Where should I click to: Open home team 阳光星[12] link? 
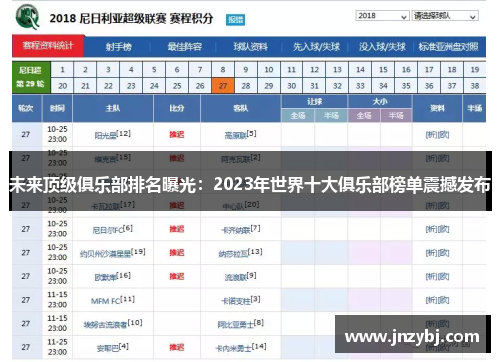click(113, 134)
